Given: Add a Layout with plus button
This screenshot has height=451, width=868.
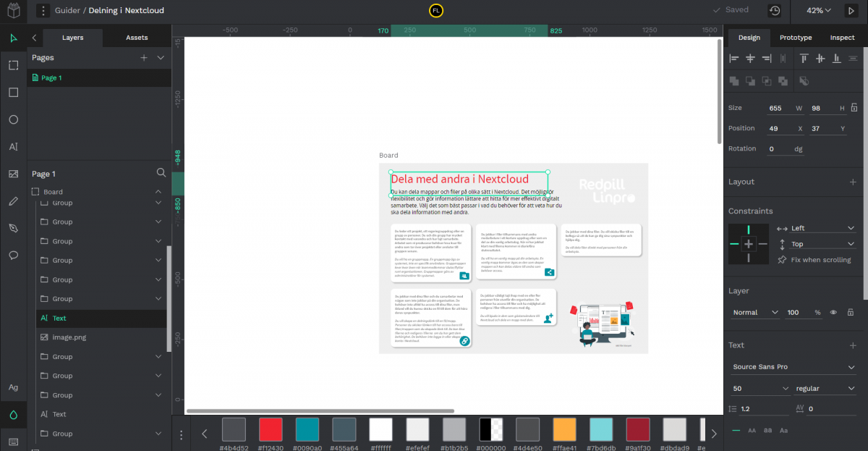Looking at the screenshot, I should (x=853, y=182).
